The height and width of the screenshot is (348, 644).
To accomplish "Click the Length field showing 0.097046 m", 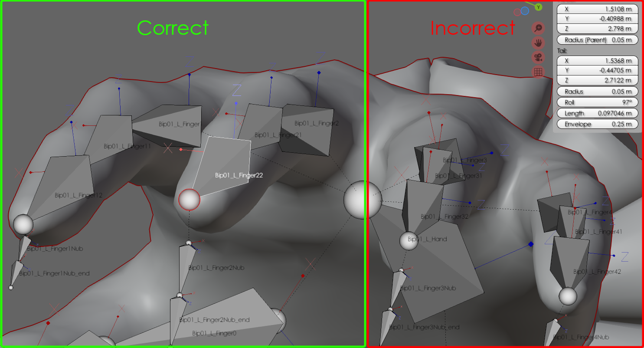I will coord(598,113).
